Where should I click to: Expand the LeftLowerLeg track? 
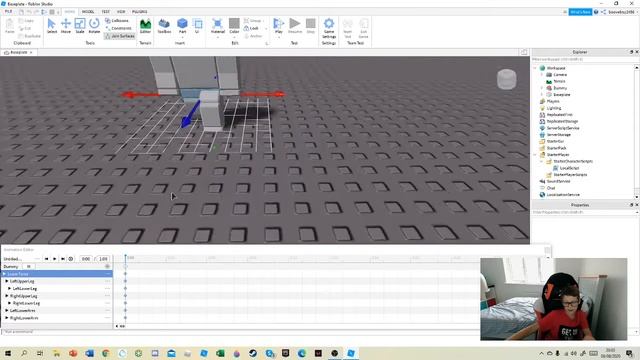10,289
